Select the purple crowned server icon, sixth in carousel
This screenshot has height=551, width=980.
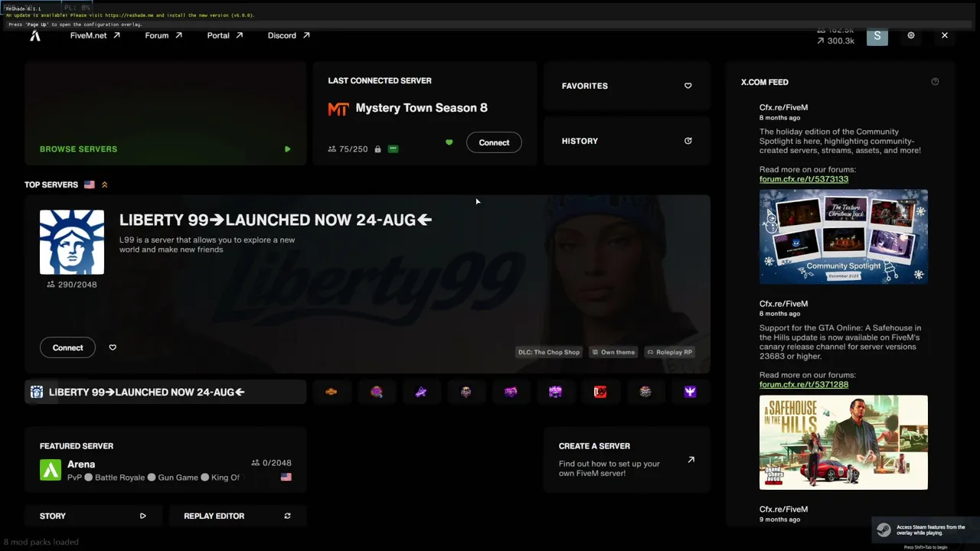coord(556,392)
